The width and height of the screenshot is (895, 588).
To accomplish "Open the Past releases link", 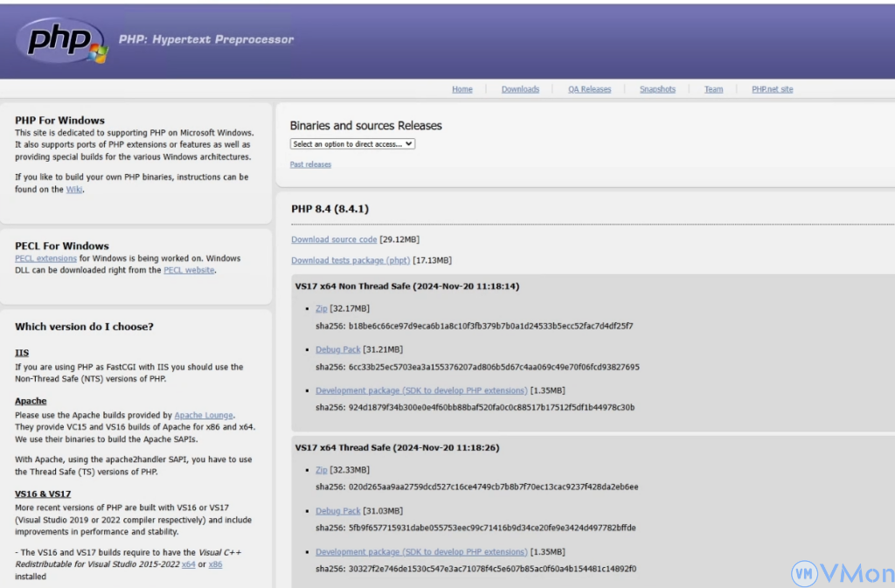I will (x=310, y=164).
